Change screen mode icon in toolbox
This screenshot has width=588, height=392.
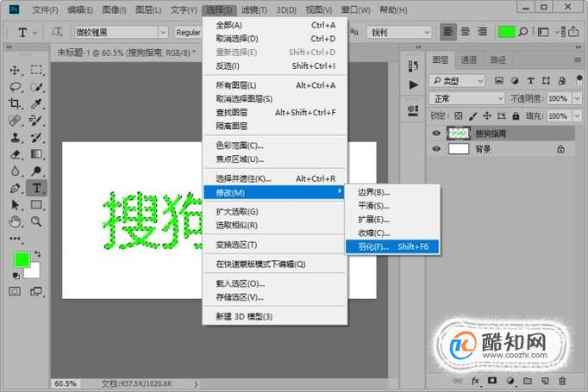[x=36, y=291]
